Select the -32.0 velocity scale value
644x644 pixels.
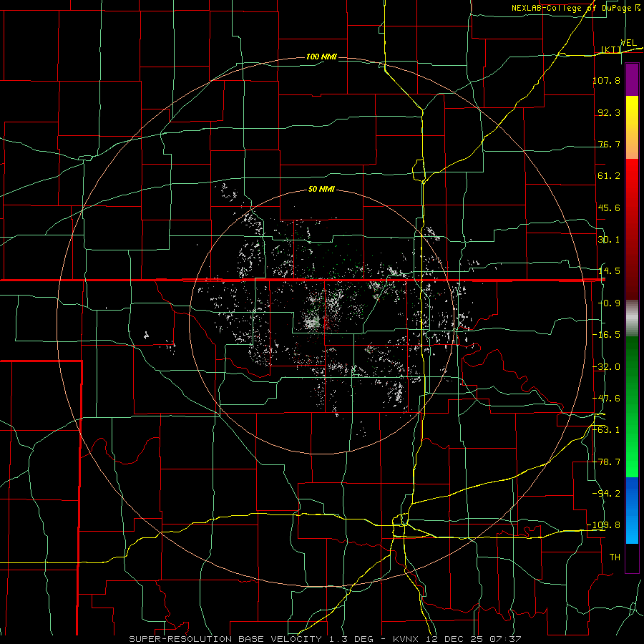[606, 367]
